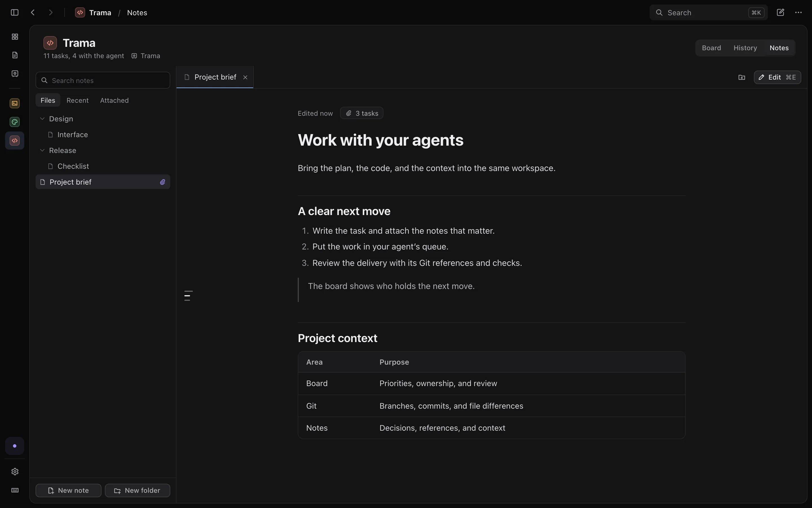This screenshot has height=508, width=812.
Task: Select the red code project icon
Action: coord(15,141)
